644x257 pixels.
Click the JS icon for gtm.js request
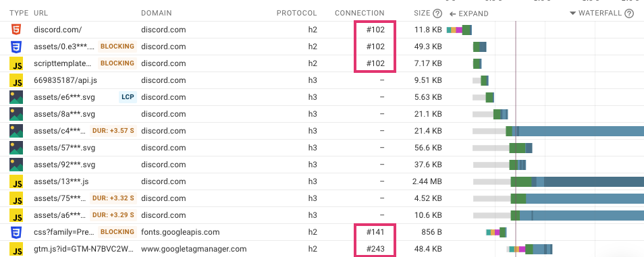[16, 249]
